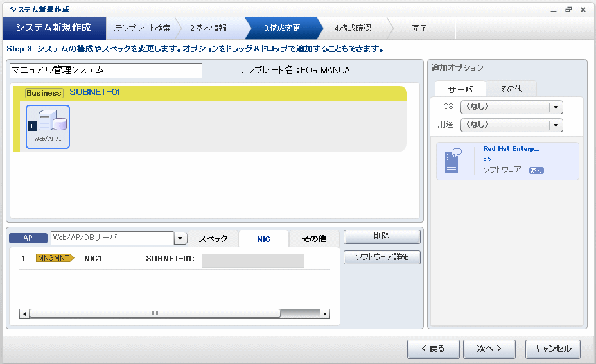Click the MNGMNT tag icon on NIC1

coord(55,258)
